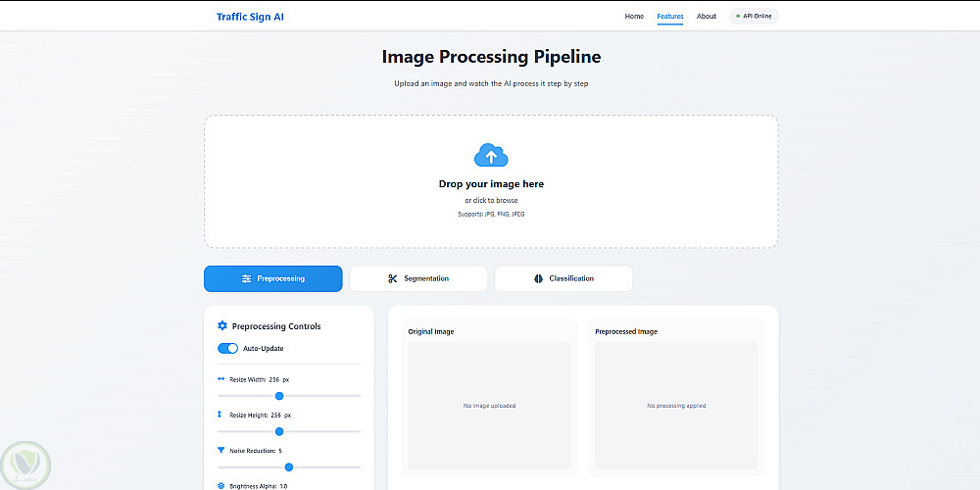Click the cloud upload icon
Screen dimensions: 980x490
tap(491, 155)
